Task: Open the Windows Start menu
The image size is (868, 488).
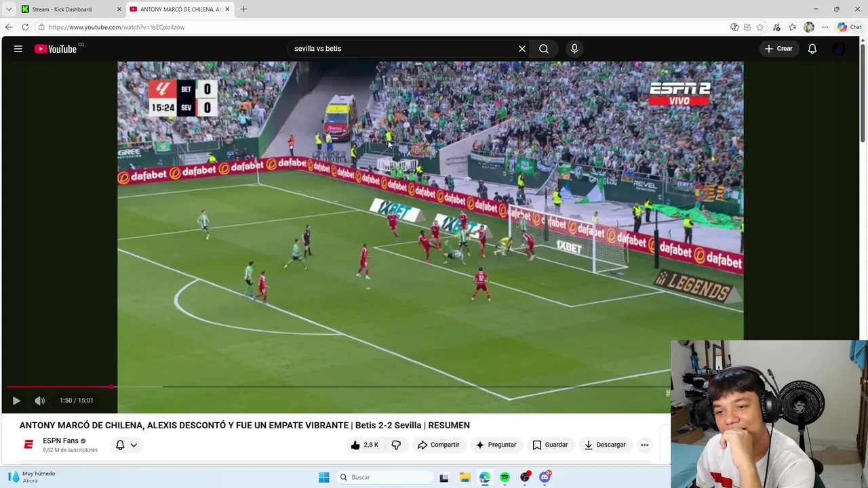Action: coord(324,477)
